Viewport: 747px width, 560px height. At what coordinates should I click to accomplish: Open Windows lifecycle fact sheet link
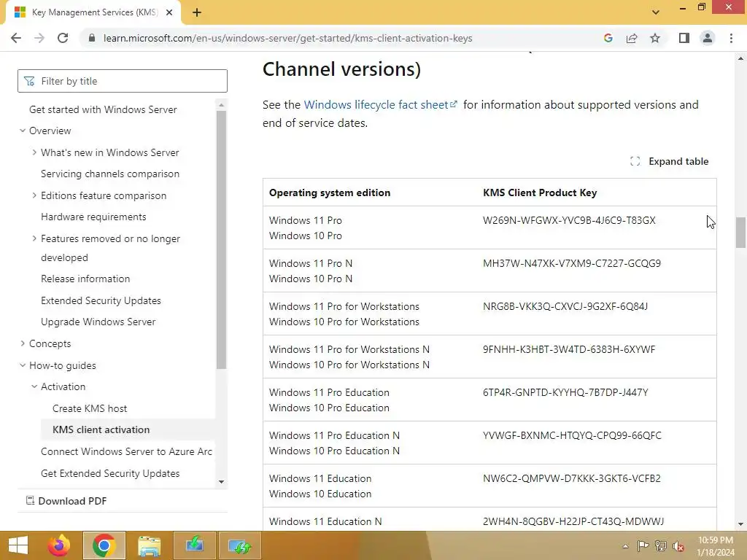[x=380, y=105]
